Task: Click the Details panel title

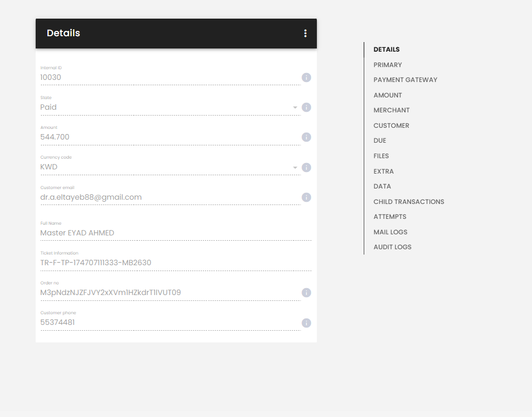Action: coord(63,33)
